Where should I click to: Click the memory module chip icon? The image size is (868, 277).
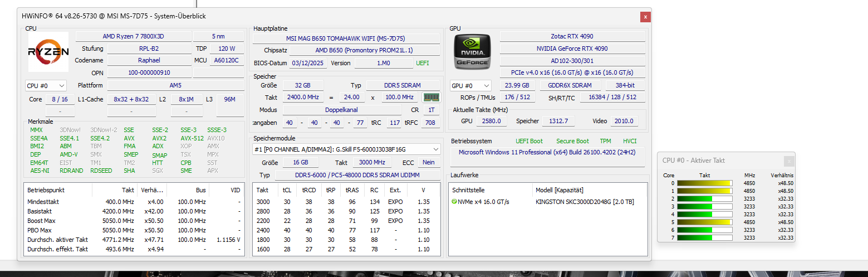(431, 98)
